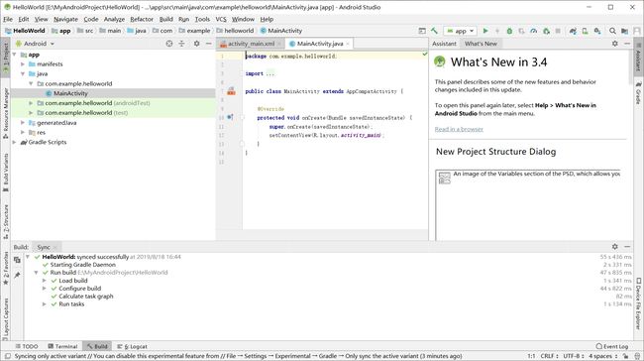Collapse the java folder

(x=23, y=74)
